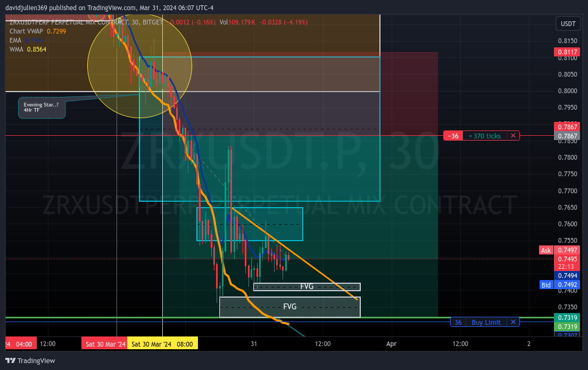This screenshot has height=370, width=588.
Task: Click the 36 quantity on Buy Limit order
Action: click(x=458, y=322)
